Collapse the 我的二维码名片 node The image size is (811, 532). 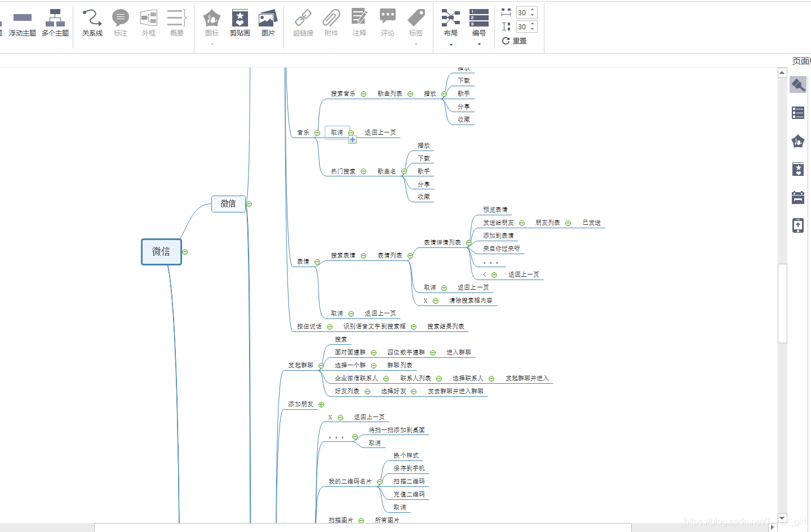tap(380, 482)
